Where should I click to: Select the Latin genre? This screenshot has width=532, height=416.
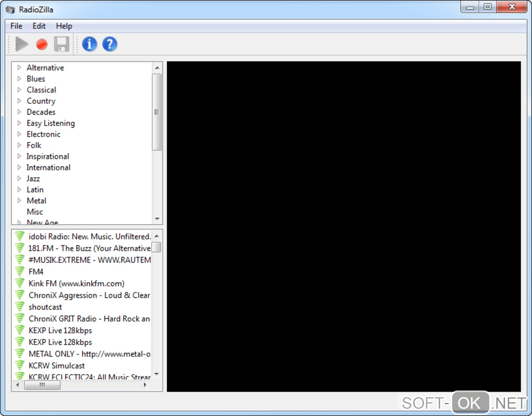coord(35,190)
